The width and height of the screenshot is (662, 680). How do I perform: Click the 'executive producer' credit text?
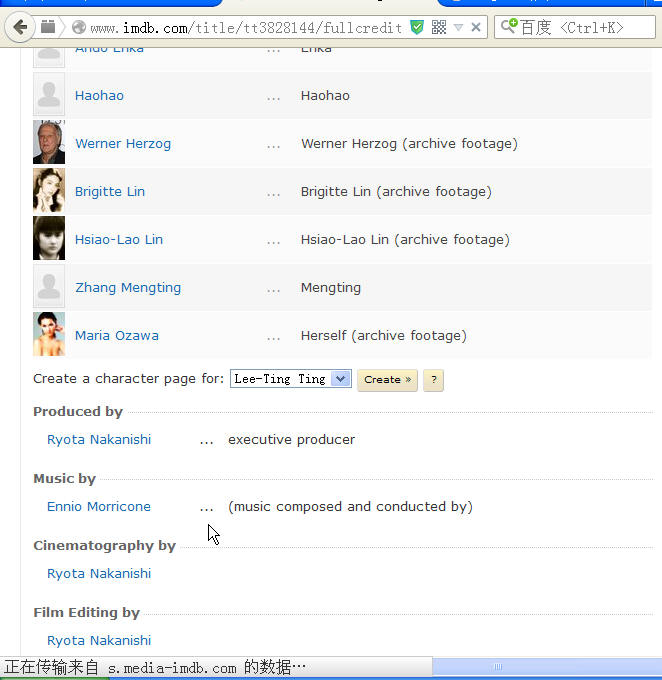pyautogui.click(x=292, y=440)
